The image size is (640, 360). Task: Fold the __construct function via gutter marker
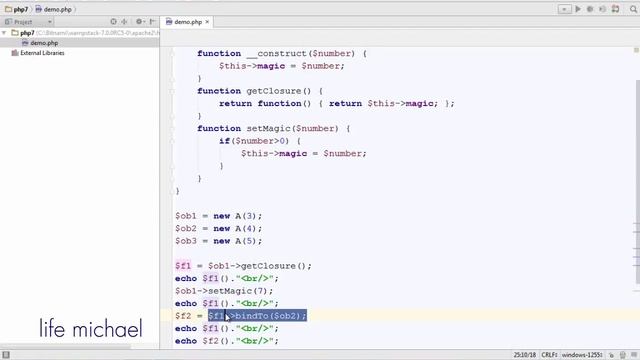(x=172, y=53)
